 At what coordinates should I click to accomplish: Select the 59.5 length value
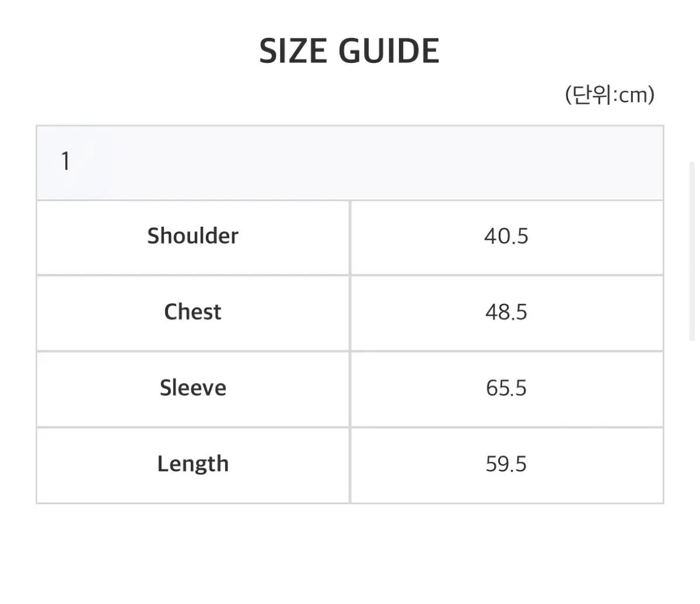506,464
